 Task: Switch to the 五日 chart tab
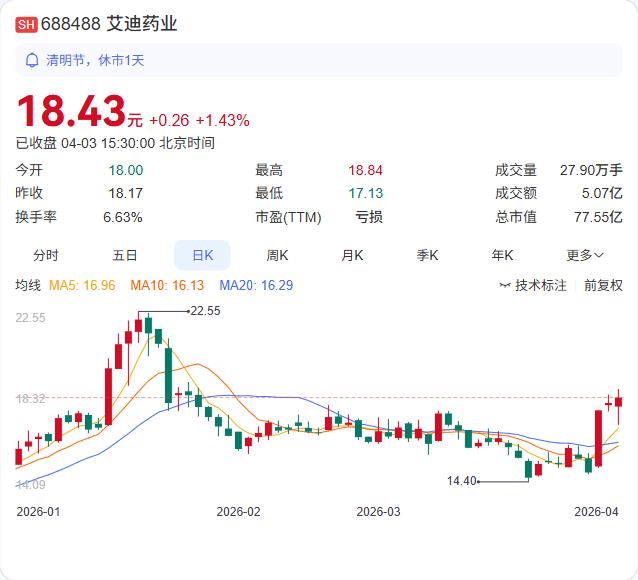[x=125, y=256]
